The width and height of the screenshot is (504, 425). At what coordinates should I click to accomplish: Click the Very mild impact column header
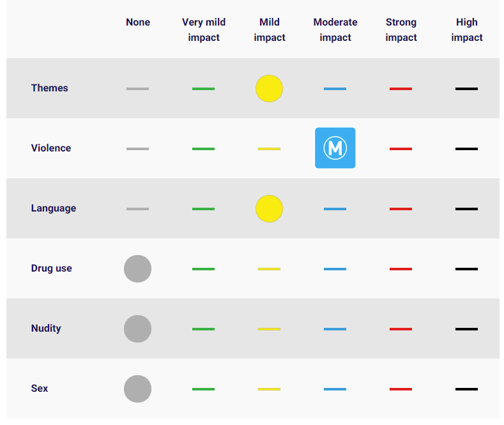point(204,29)
